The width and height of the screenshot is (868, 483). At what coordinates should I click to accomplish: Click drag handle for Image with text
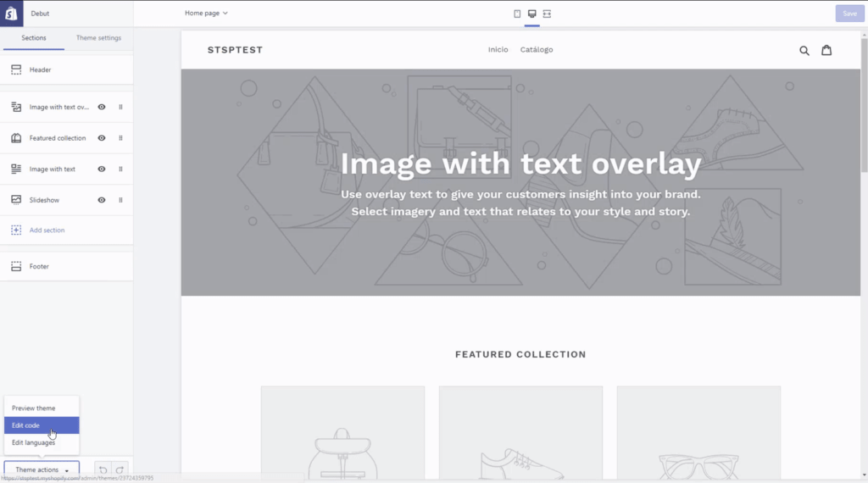(120, 169)
